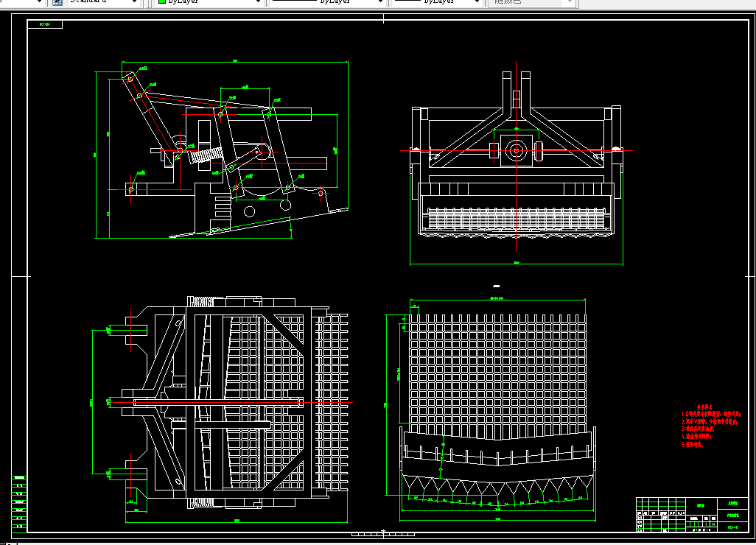Viewport: 756px width, 545px height.
Task: Click the green drawing code in the title block corner
Action: pos(732,527)
